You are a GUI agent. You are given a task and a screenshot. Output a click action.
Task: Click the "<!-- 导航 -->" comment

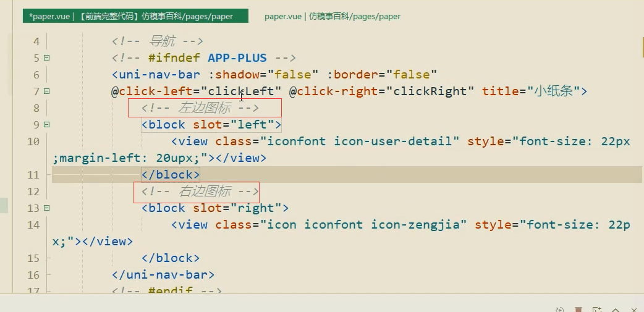pos(158,41)
